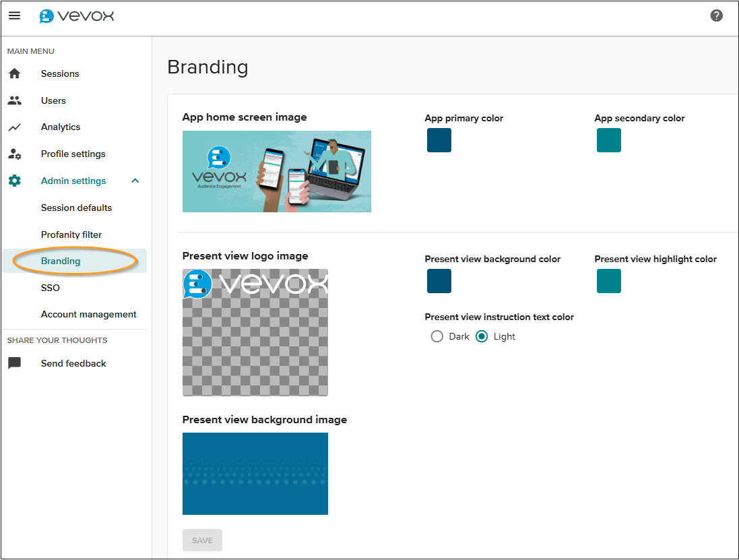Open App secondary color swatch
This screenshot has height=560, width=739.
(x=609, y=140)
